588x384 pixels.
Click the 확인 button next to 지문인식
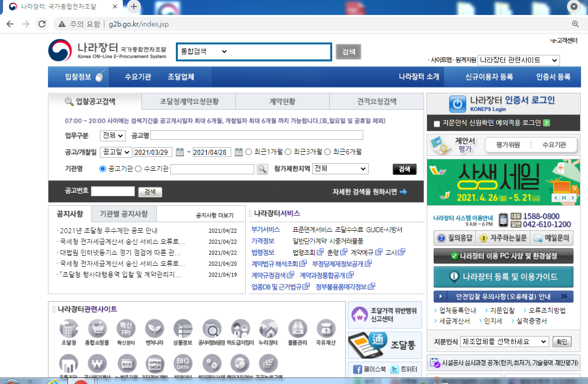click(562, 342)
